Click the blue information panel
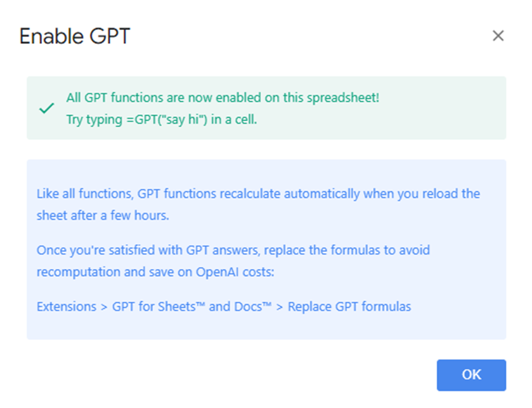This screenshot has height=408, width=532. [266, 247]
